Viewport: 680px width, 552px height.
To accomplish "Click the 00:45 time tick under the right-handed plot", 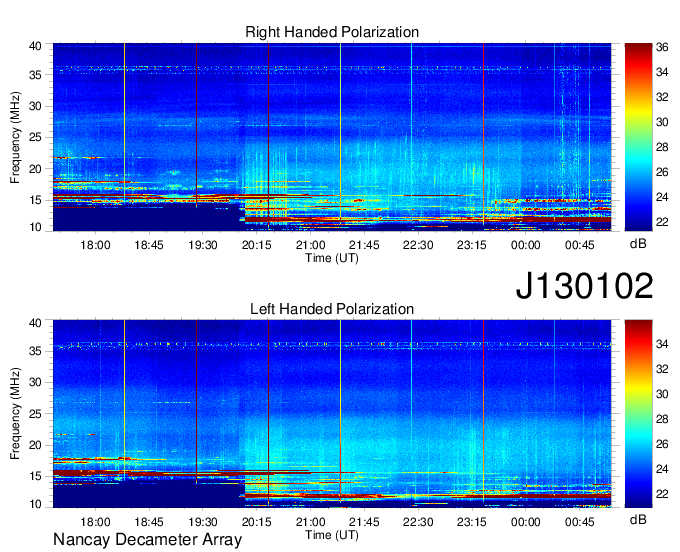I will 579,245.
